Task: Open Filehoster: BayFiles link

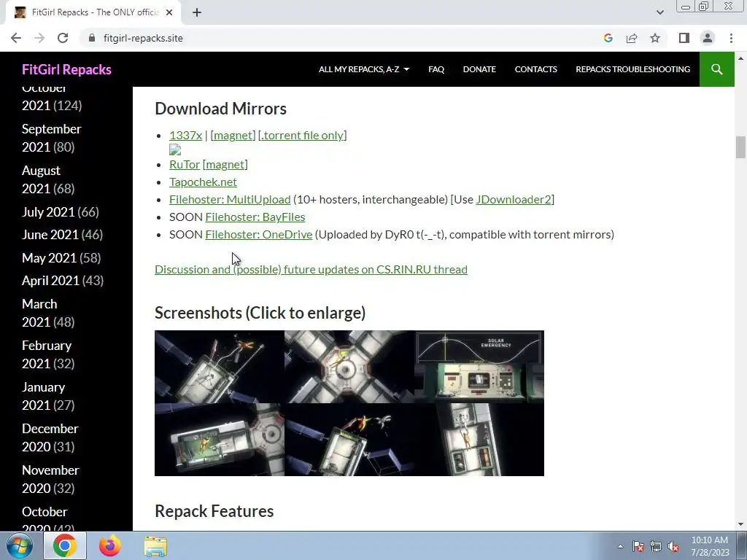Action: pyautogui.click(x=255, y=217)
